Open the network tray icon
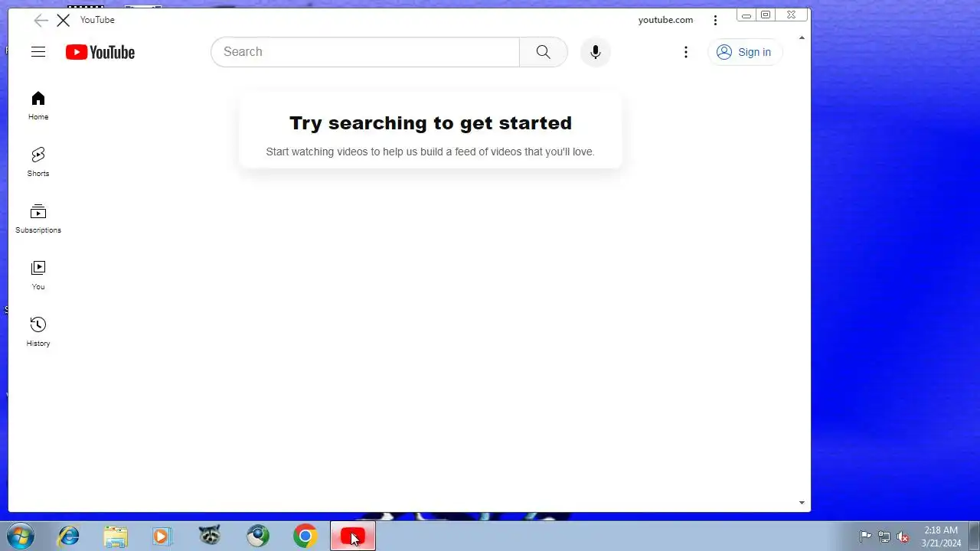This screenshot has height=551, width=980. tap(884, 536)
